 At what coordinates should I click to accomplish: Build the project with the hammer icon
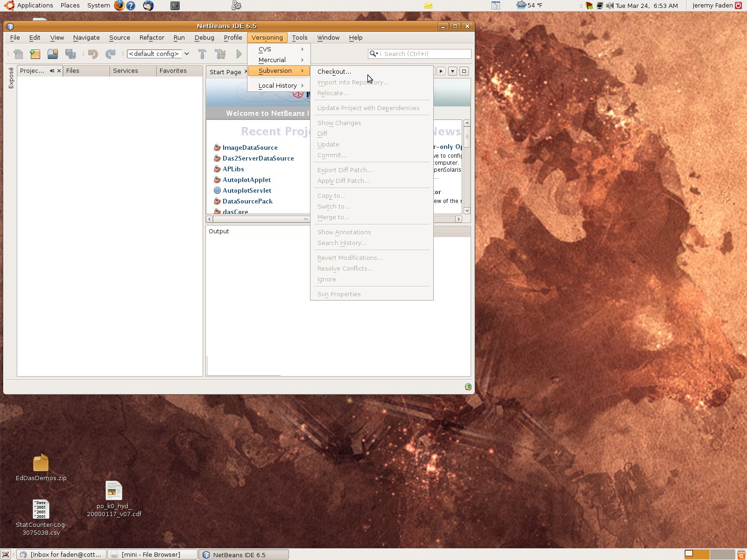click(203, 54)
